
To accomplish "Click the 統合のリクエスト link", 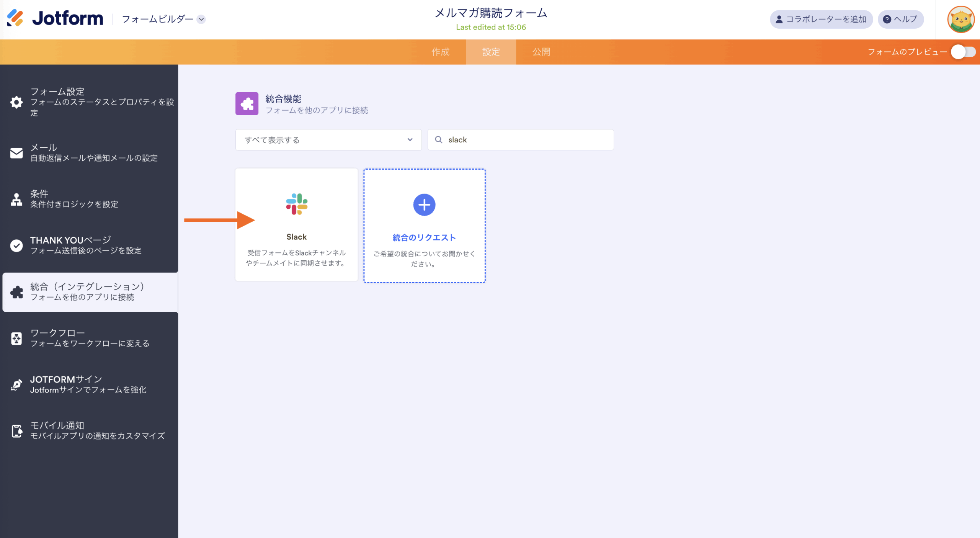I will [x=424, y=238].
